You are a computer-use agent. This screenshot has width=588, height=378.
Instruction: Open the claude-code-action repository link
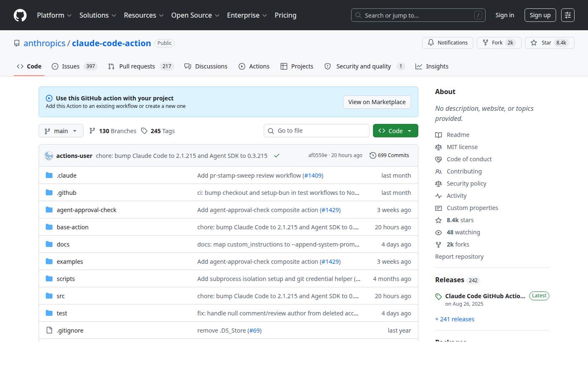coord(111,43)
